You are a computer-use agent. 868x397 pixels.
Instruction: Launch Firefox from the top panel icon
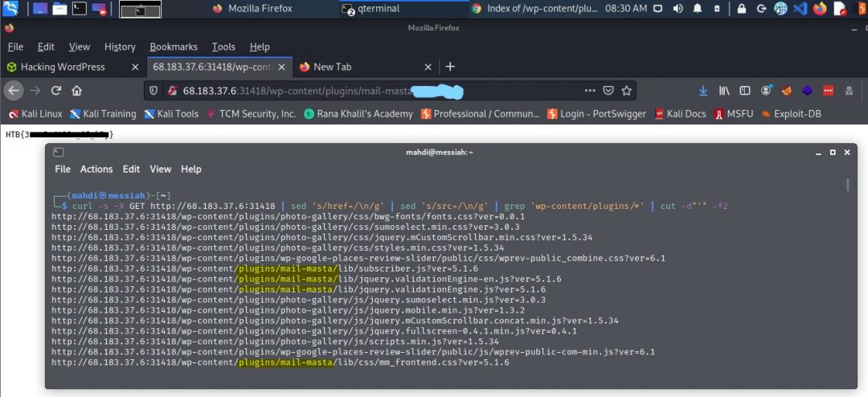(820, 8)
